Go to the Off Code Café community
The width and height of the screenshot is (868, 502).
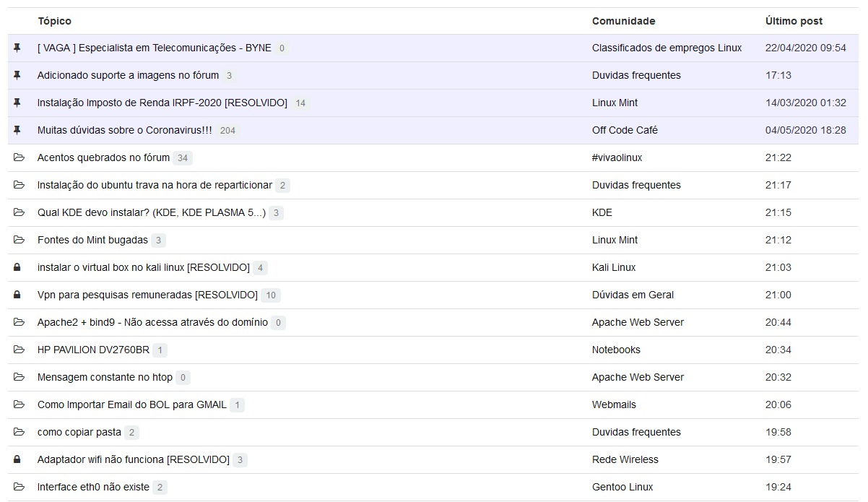coord(625,131)
